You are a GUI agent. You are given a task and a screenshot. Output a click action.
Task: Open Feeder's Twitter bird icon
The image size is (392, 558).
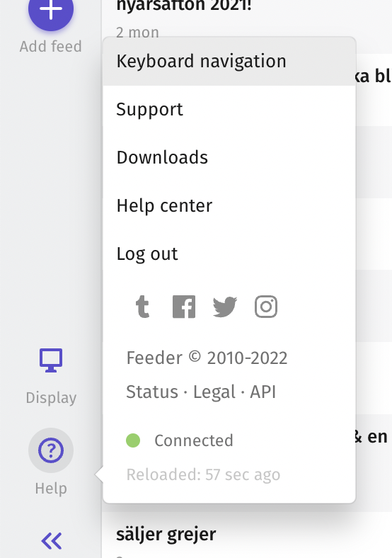(225, 307)
